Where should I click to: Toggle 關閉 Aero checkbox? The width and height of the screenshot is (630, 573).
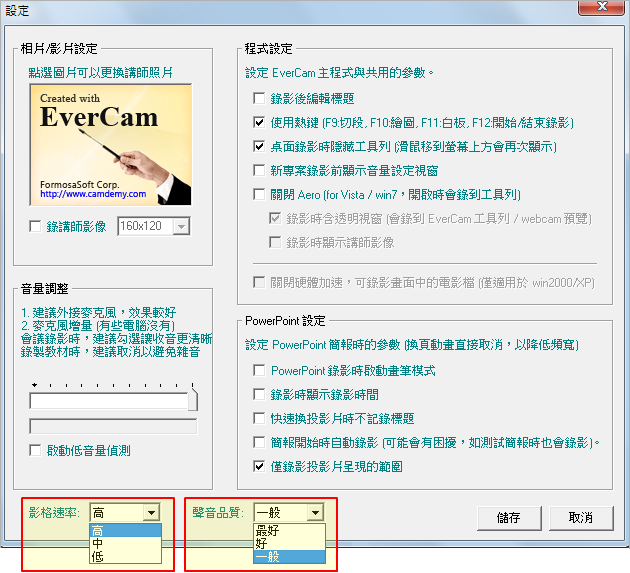pos(259,195)
